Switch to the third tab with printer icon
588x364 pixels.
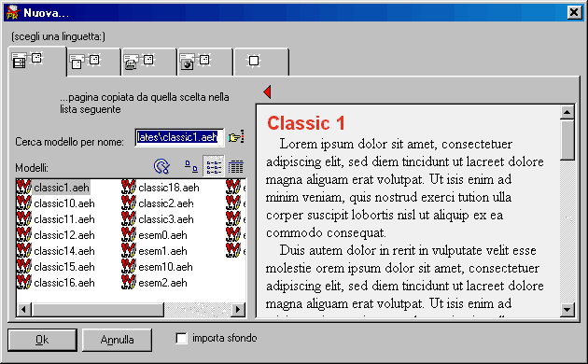[x=149, y=62]
